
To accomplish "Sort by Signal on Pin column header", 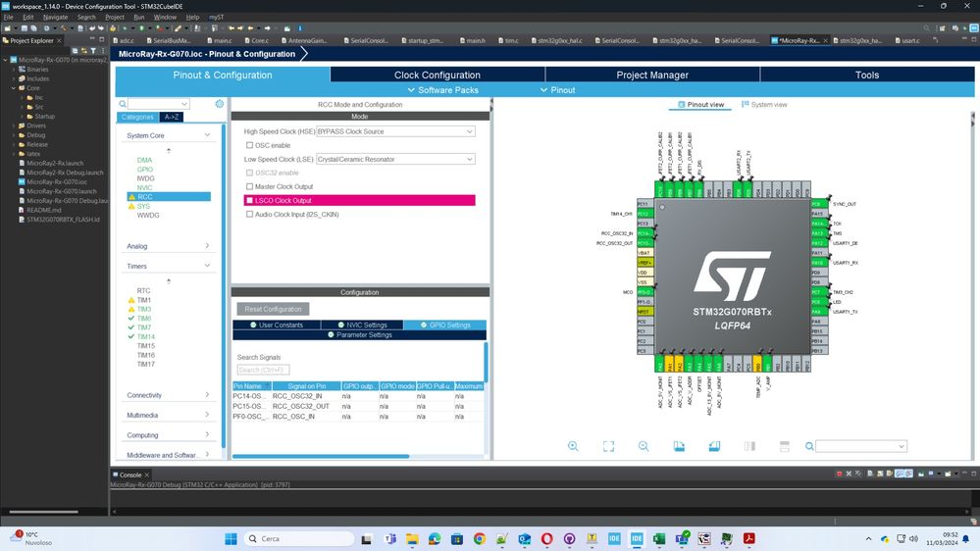I will [x=307, y=386].
